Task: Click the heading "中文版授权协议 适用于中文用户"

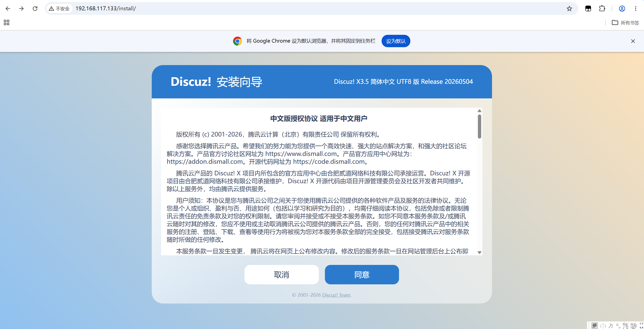Action: (x=319, y=119)
